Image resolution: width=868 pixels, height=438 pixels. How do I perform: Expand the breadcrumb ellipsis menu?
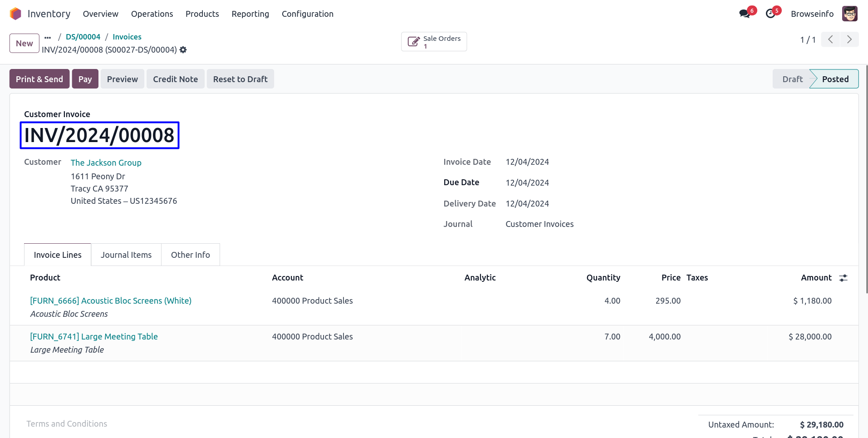pyautogui.click(x=48, y=37)
